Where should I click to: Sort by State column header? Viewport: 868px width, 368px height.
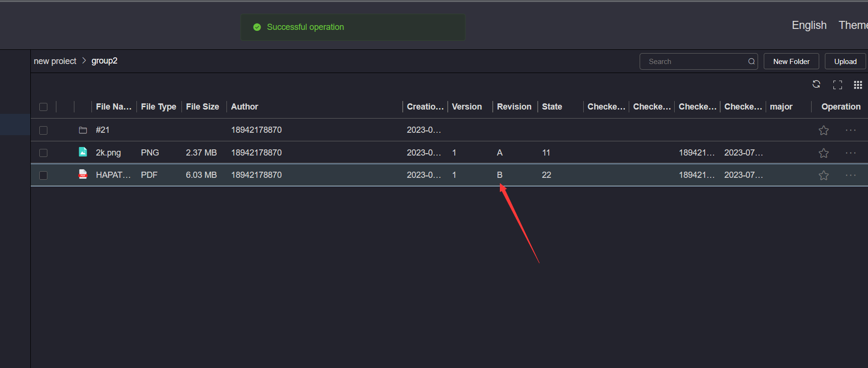[552, 107]
